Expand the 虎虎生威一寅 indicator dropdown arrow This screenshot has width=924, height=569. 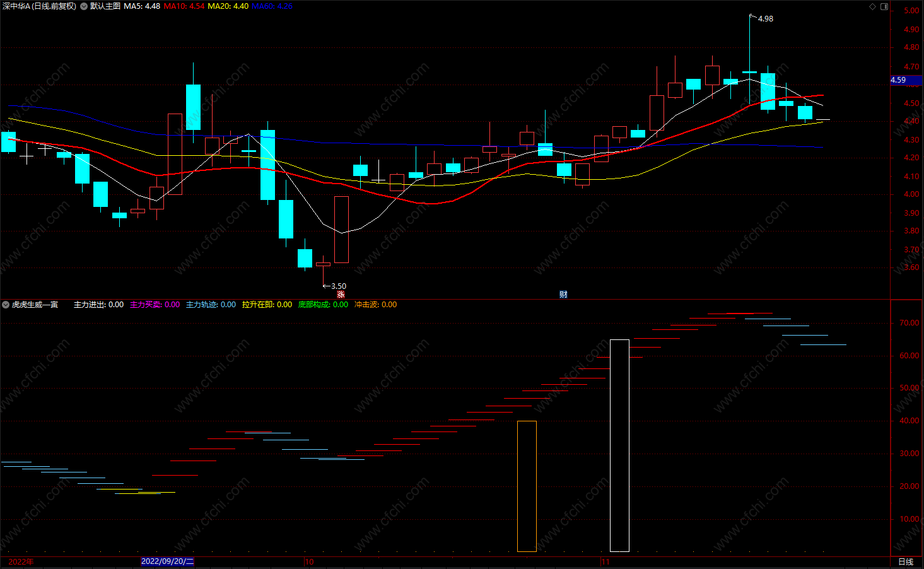[6, 305]
